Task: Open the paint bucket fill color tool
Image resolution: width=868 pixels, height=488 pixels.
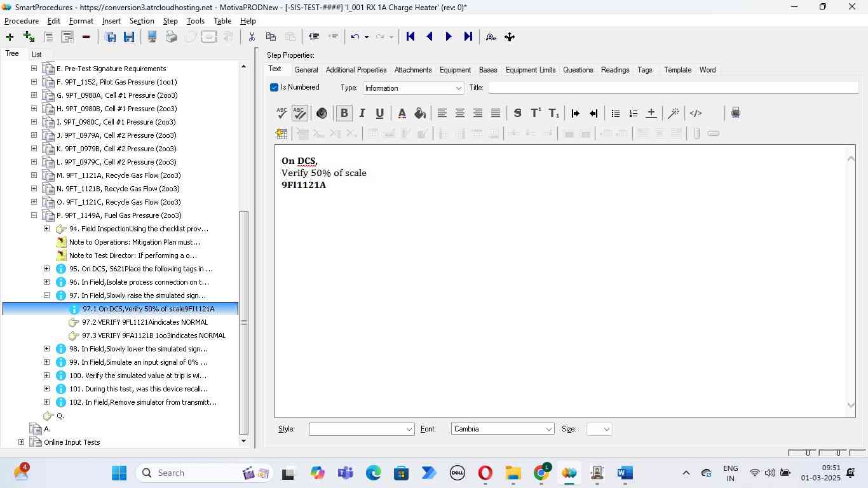Action: [x=420, y=113]
